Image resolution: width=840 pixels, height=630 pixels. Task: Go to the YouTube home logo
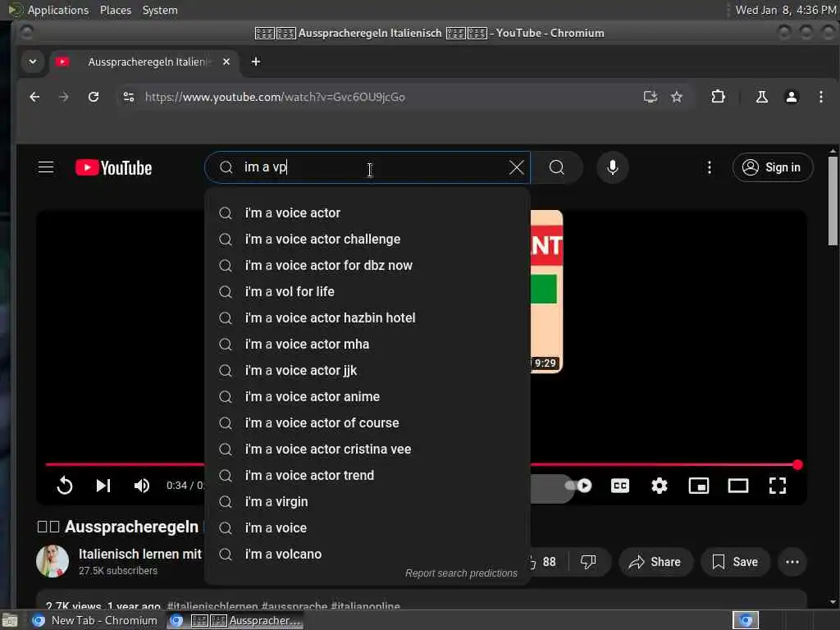[x=113, y=167]
